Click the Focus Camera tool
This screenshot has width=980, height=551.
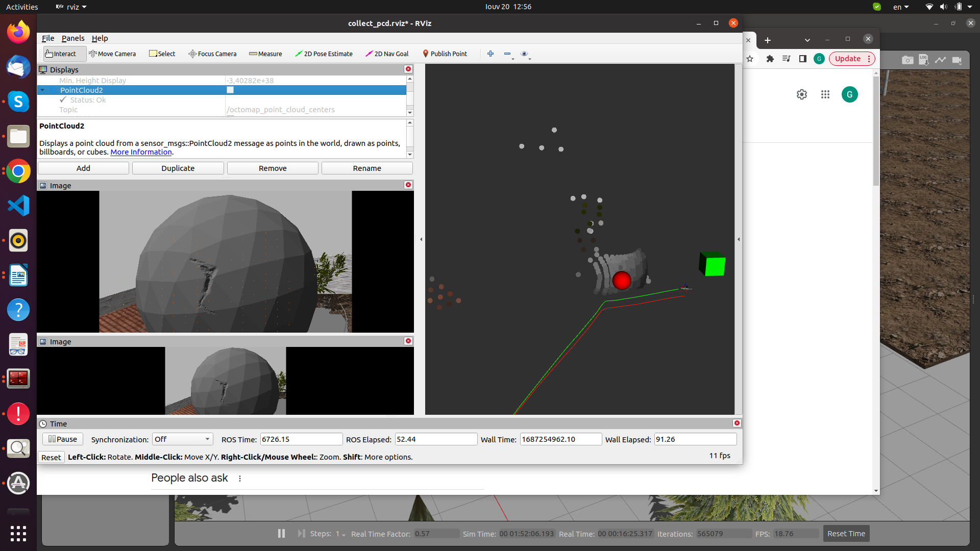(212, 54)
